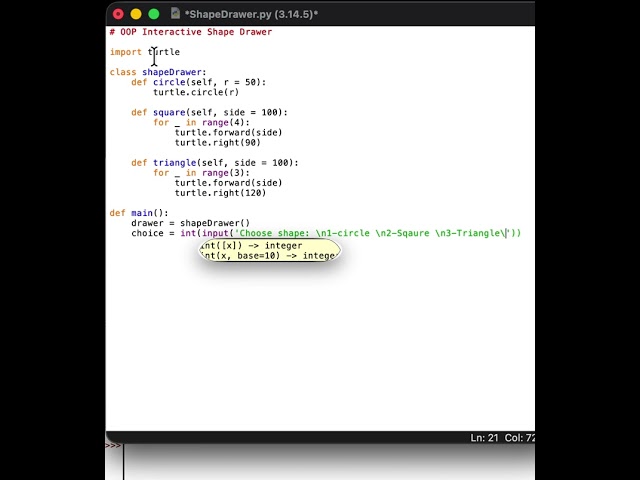Click the 'turtle.right(90)' line
Image resolution: width=640 pixels, height=480 pixels.
218,142
